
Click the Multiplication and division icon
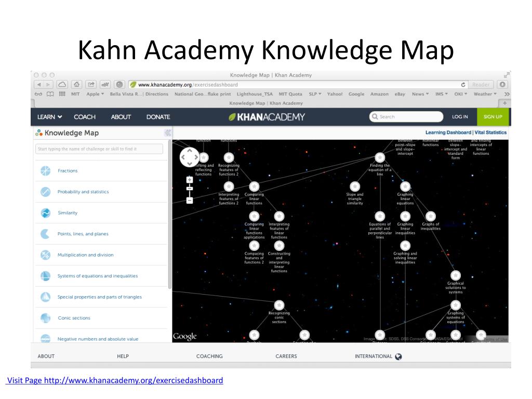[x=46, y=255]
